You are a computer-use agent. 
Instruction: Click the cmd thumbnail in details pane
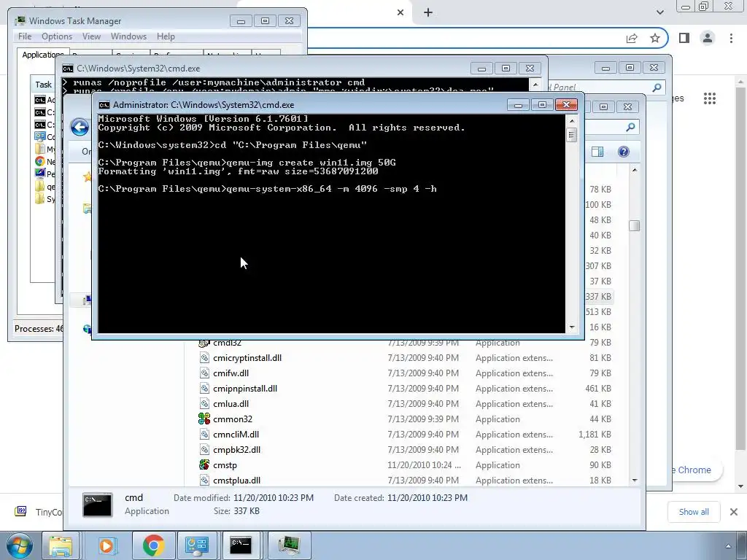pos(98,505)
